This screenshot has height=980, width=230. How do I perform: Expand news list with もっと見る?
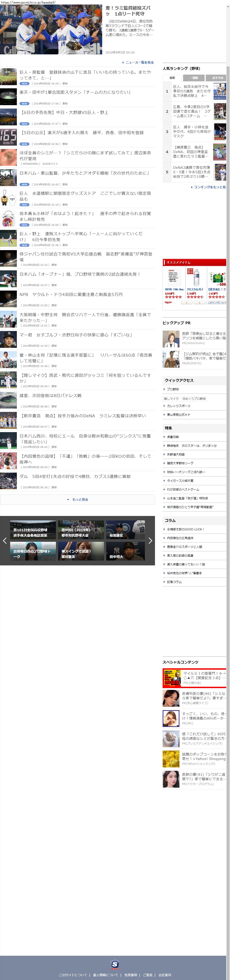coord(77,500)
